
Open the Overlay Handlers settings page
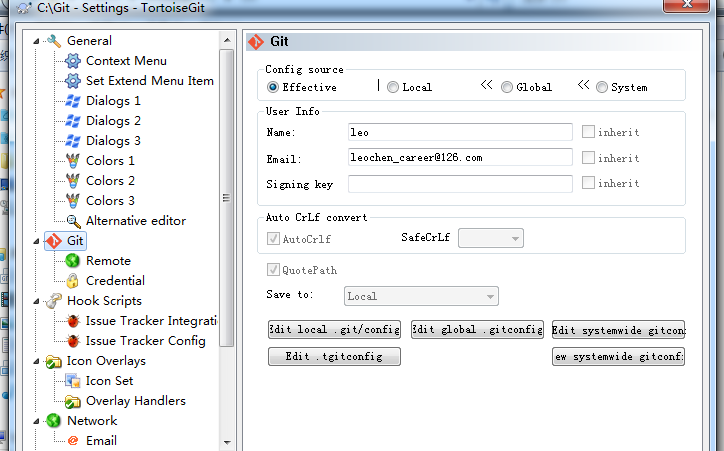[136, 401]
